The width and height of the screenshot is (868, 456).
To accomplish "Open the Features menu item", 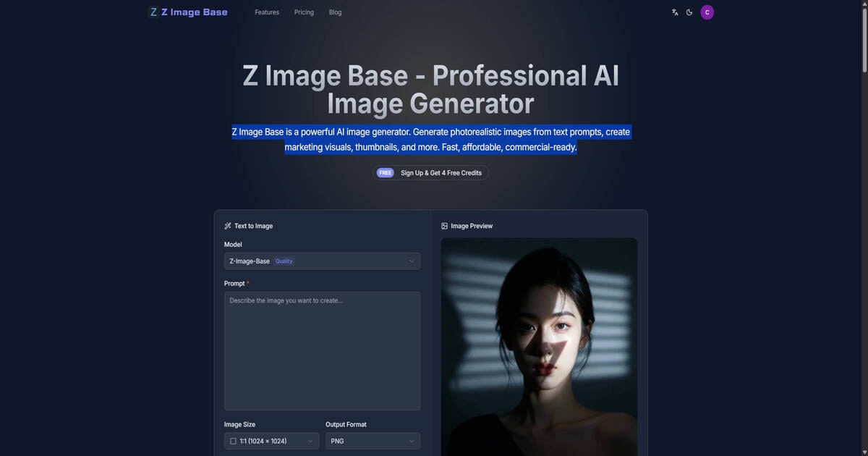I will (x=267, y=11).
